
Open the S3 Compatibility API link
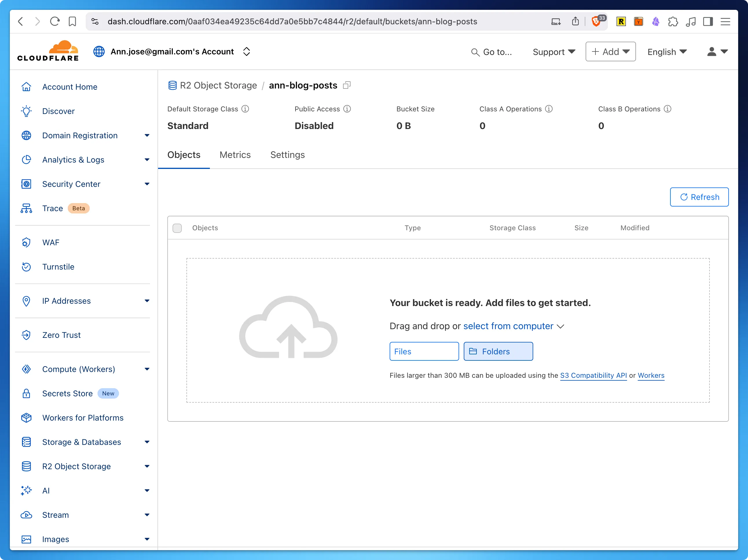pos(593,375)
